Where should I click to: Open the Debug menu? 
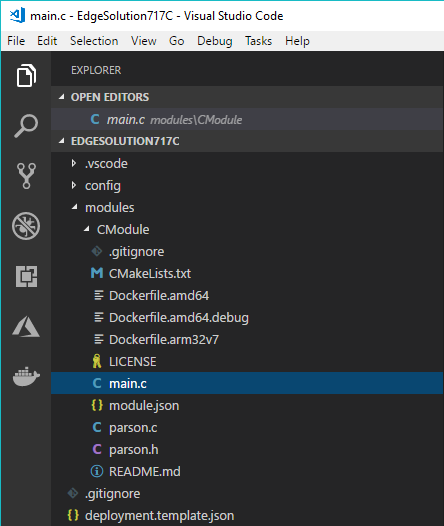point(215,41)
